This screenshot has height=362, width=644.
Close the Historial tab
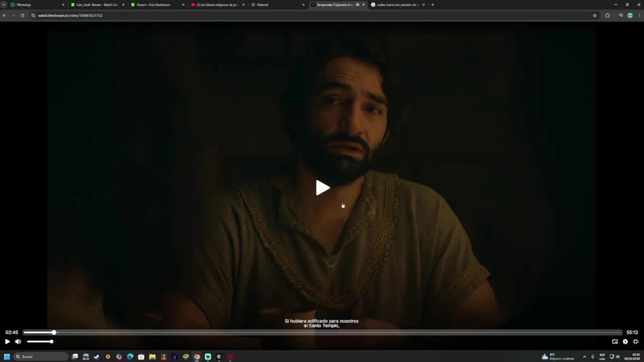[303, 5]
